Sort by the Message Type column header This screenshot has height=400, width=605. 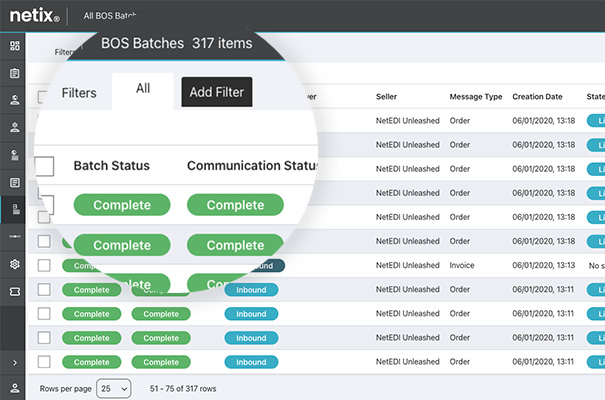[476, 97]
